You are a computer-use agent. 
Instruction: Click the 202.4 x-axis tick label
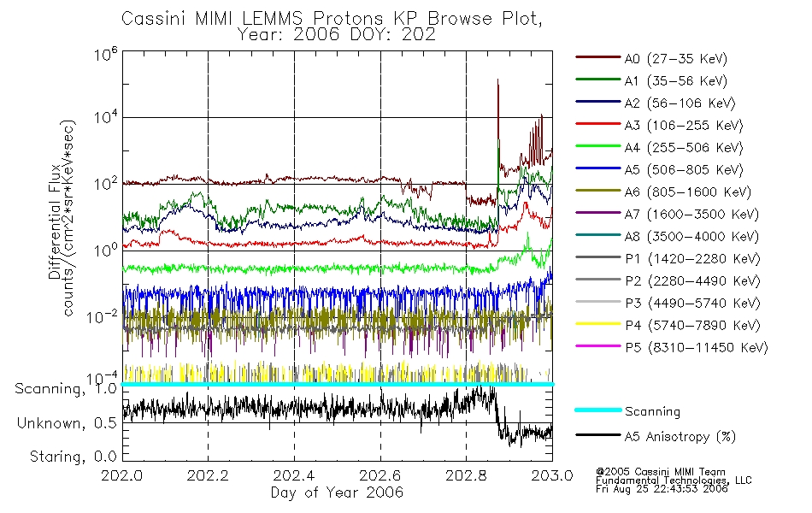tap(294, 475)
